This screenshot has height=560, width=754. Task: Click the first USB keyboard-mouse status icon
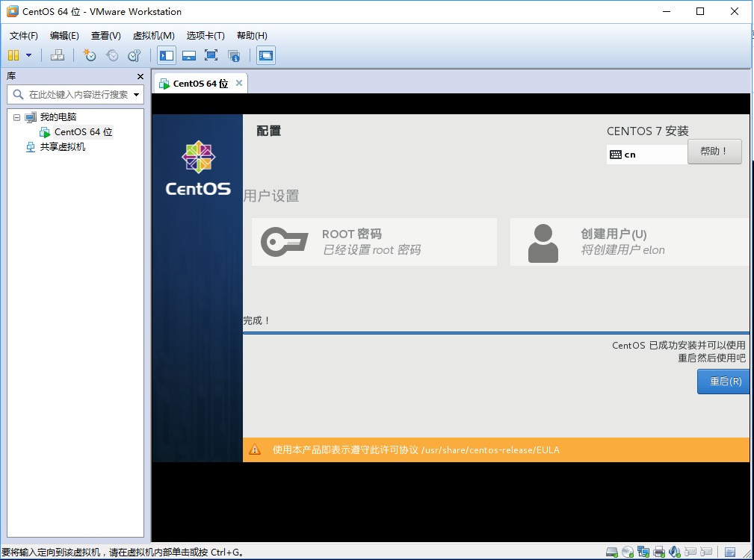point(690,553)
